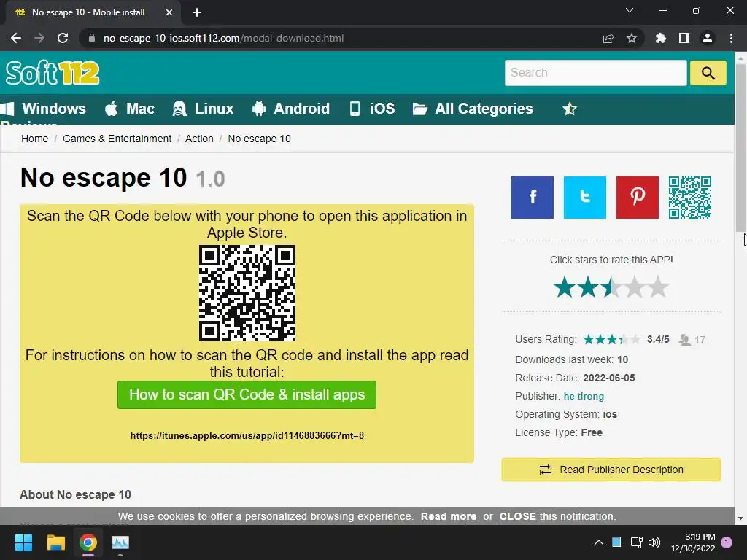Viewport: 747px width, 560px height.
Task: Click the page vertical scrollbar
Action: tap(740, 147)
